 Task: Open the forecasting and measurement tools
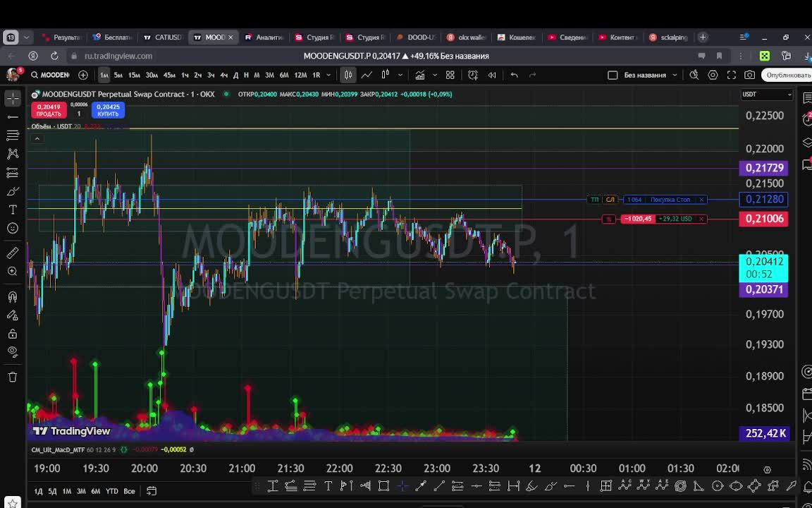(13, 173)
